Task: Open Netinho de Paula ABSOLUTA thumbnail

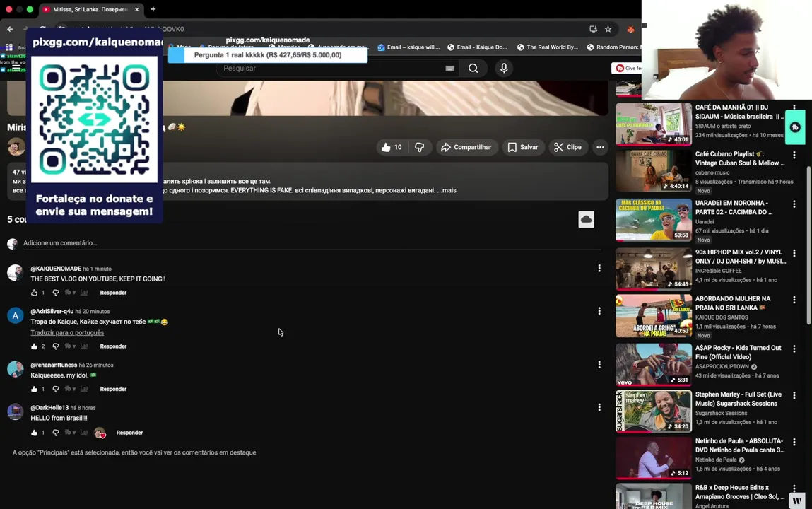Action: [654, 457]
